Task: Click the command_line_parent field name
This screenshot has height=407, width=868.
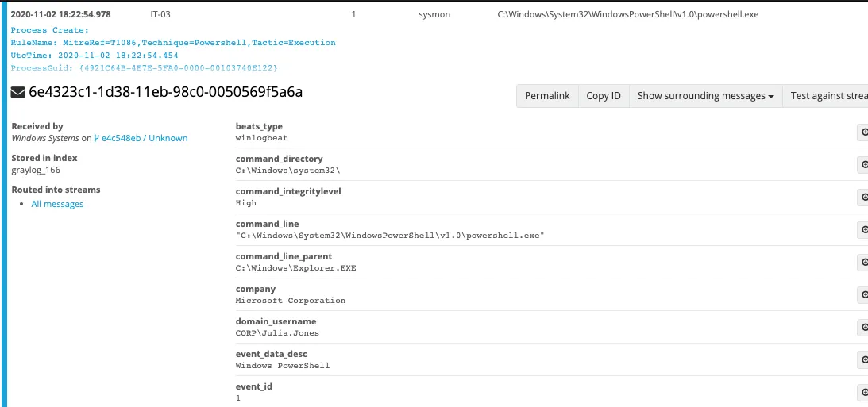Action: pos(284,256)
